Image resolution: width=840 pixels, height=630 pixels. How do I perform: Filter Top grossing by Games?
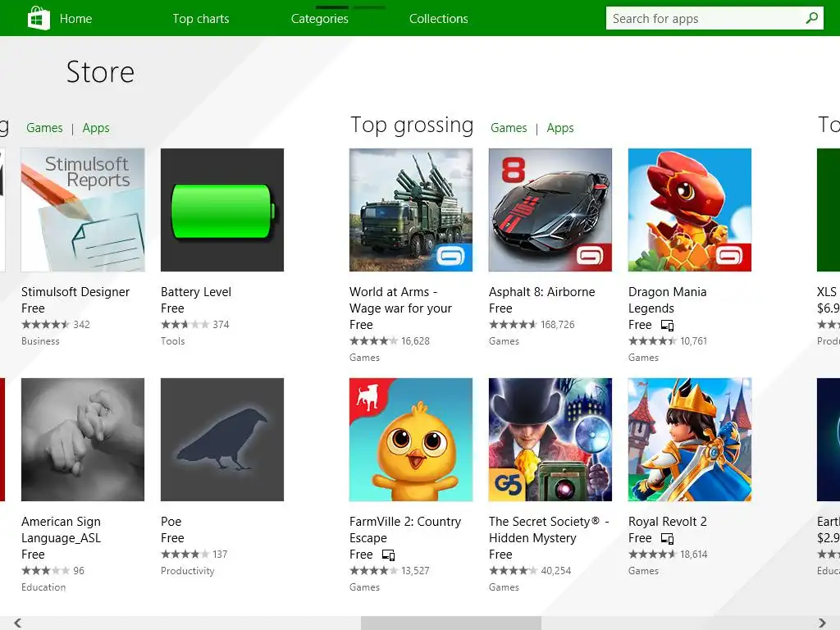509,128
